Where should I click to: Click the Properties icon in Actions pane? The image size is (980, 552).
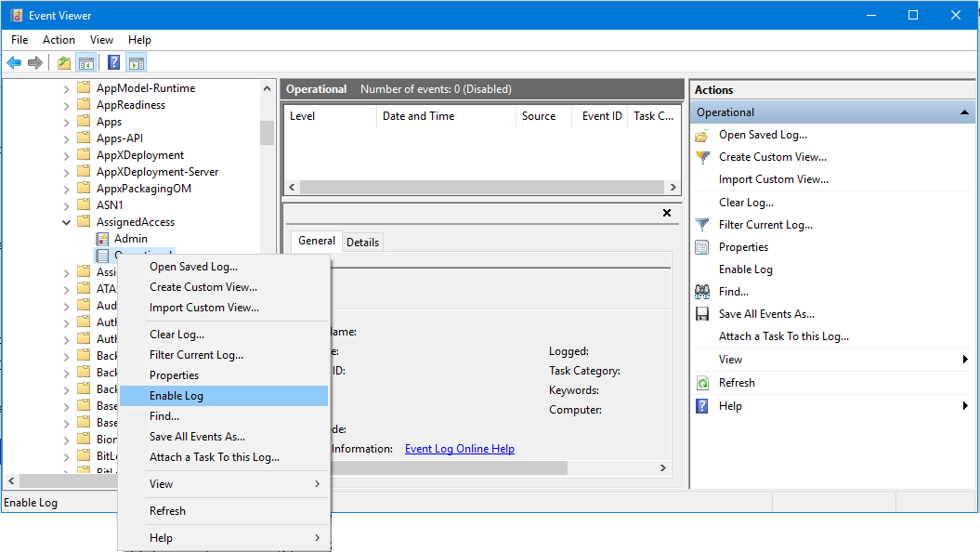(702, 247)
